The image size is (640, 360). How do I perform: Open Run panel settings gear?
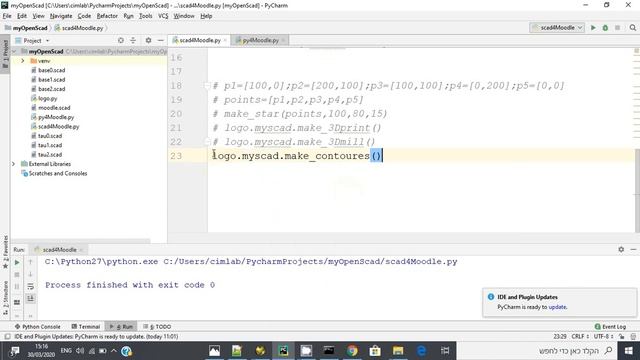[621, 249]
